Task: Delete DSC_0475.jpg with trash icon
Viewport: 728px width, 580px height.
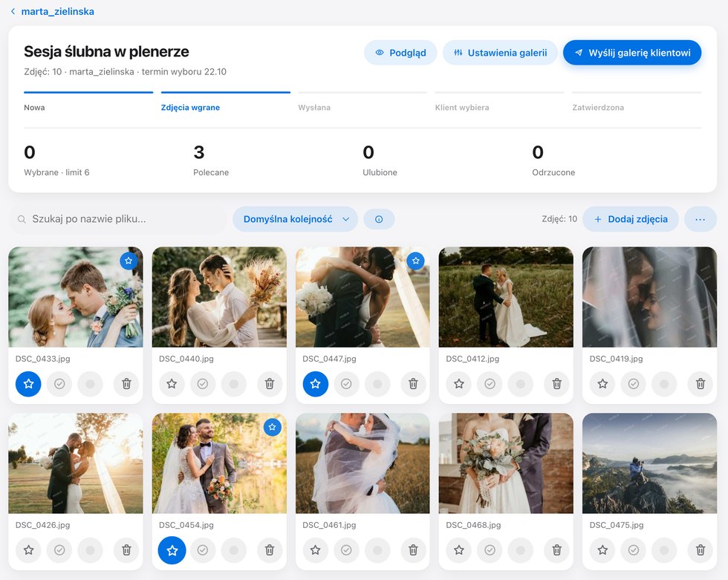Action: pos(701,550)
